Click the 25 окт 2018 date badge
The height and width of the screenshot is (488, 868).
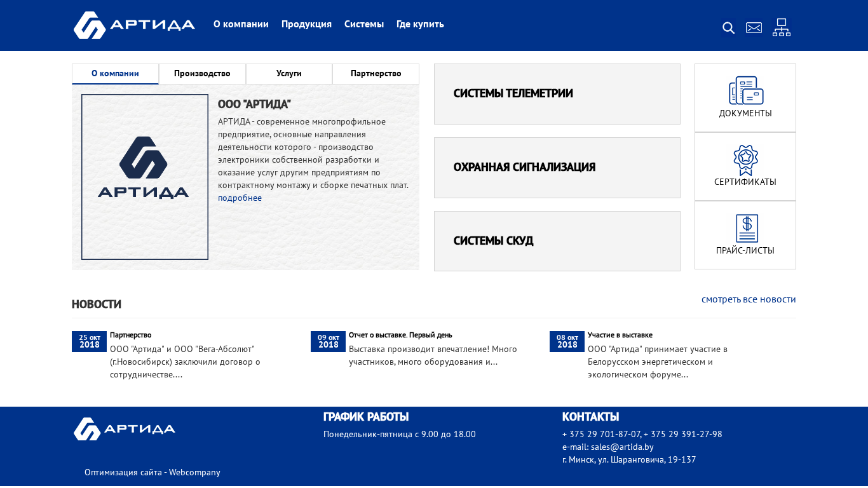pyautogui.click(x=90, y=341)
